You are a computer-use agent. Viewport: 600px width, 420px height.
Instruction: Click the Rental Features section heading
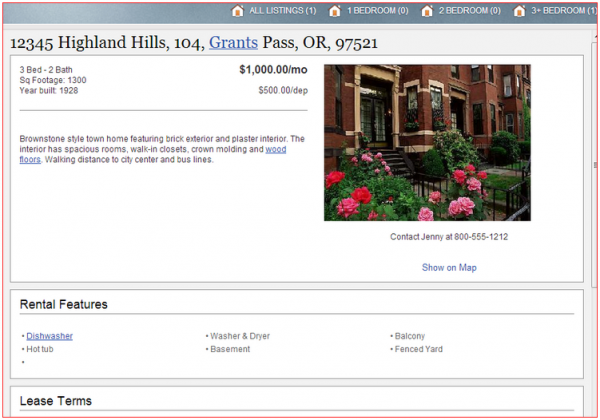click(63, 304)
